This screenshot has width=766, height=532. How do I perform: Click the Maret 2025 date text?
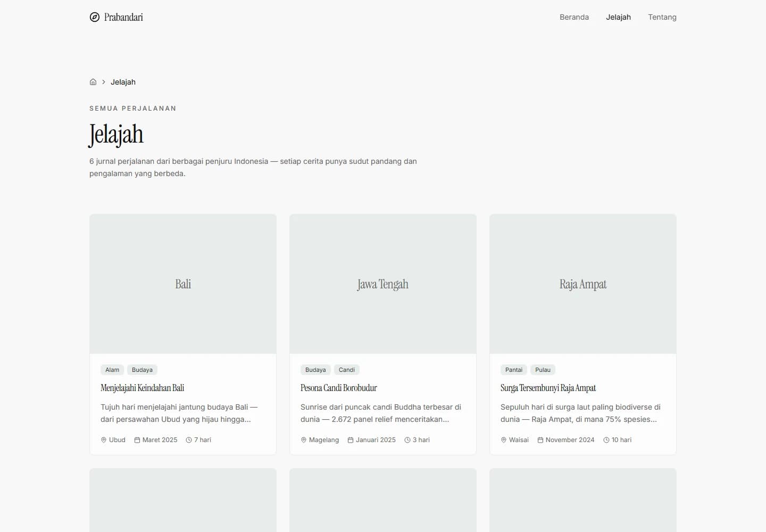pos(160,440)
